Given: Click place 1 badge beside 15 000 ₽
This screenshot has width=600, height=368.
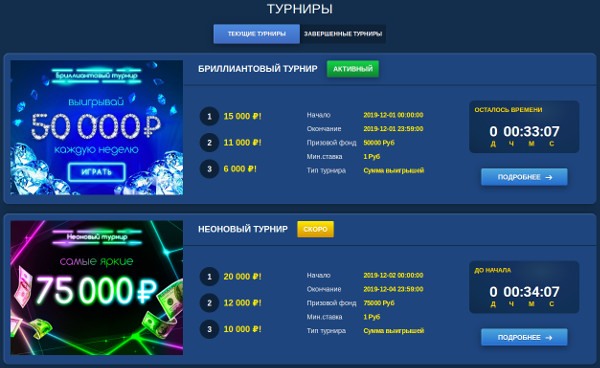Looking at the screenshot, I should pos(209,116).
